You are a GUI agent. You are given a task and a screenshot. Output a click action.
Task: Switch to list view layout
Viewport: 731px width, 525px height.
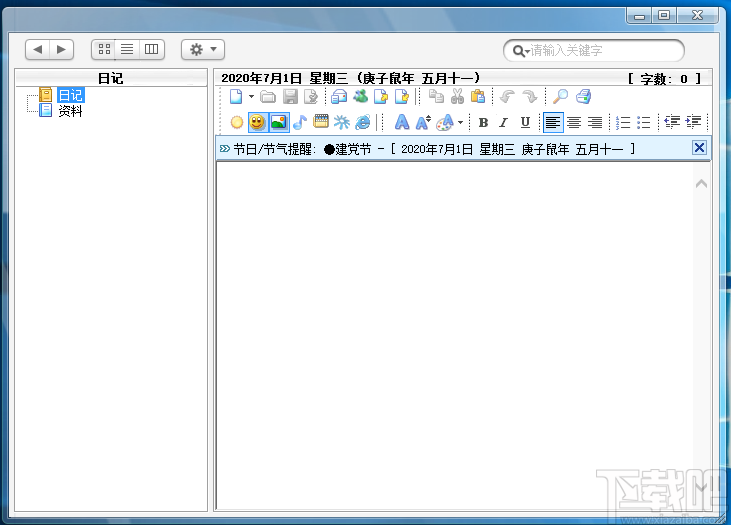click(127, 49)
